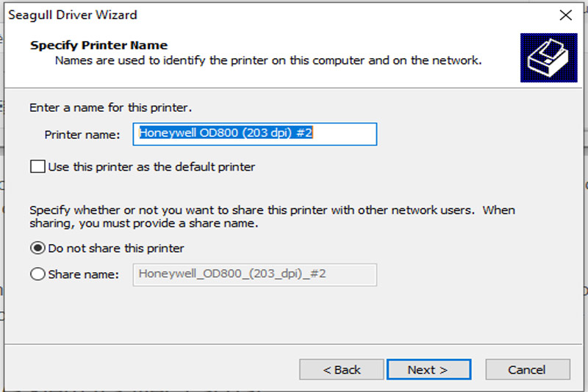This screenshot has height=392, width=588.
Task: Click the sharing instructions paragraph
Action: [272, 216]
